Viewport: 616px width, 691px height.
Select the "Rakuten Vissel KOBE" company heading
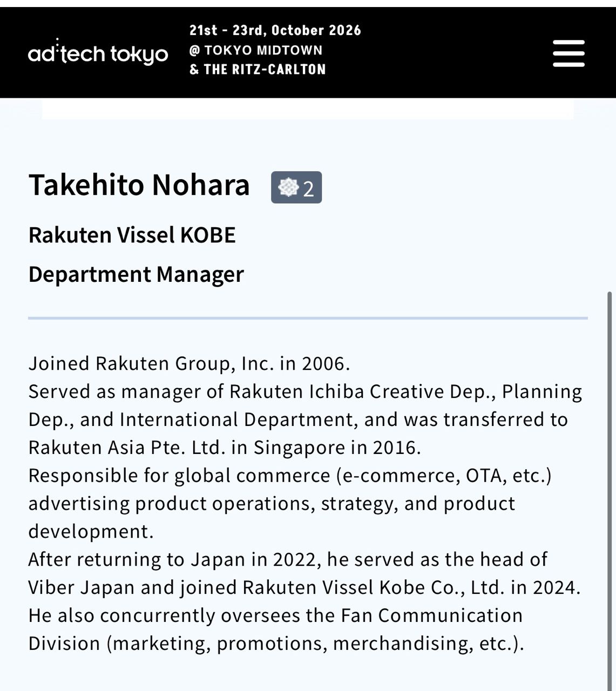click(132, 235)
